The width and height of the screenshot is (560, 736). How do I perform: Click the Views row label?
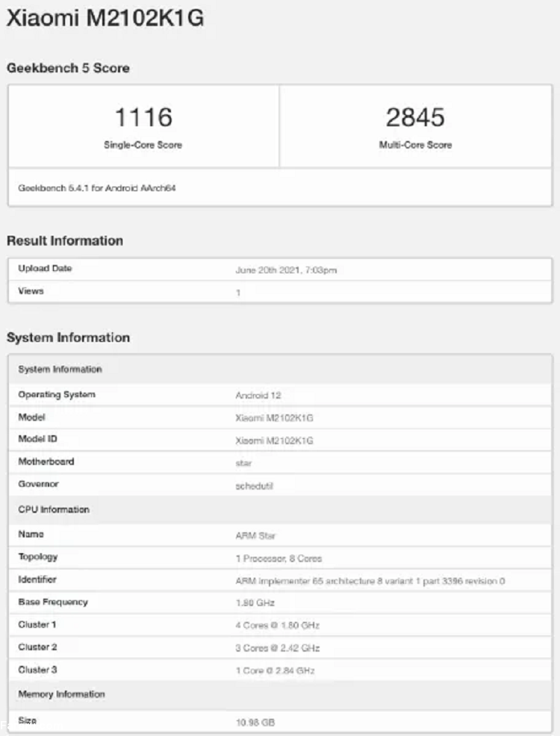click(x=31, y=291)
